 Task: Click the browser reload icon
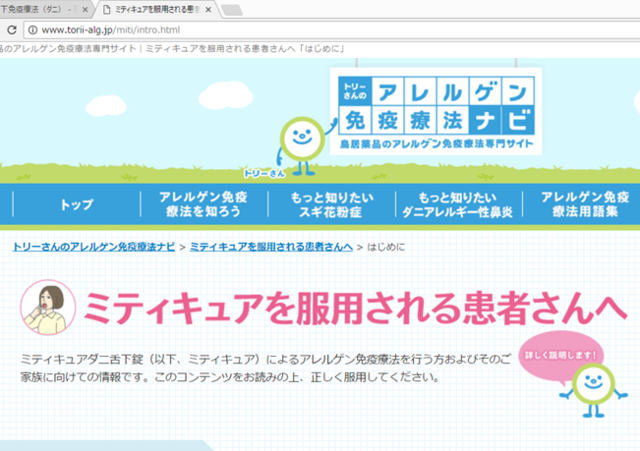click(x=11, y=30)
